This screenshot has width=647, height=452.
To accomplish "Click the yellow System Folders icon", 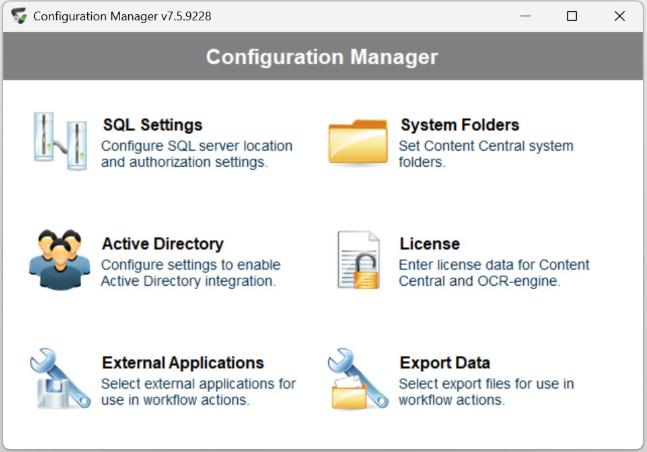I will point(358,142).
